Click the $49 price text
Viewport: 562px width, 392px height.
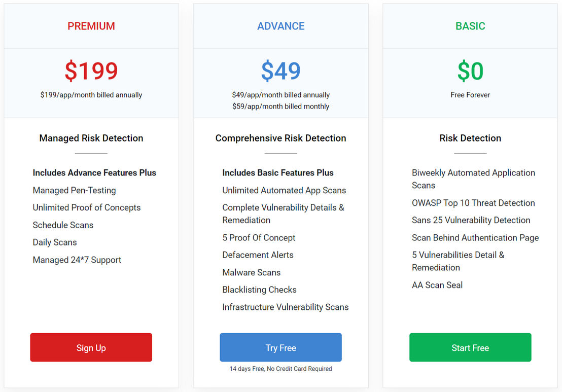280,70
